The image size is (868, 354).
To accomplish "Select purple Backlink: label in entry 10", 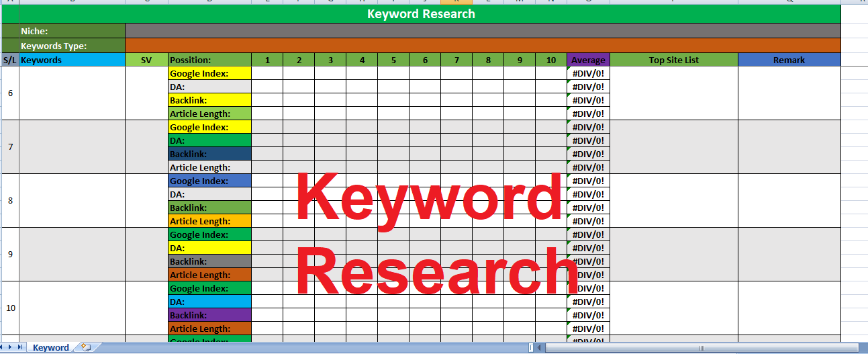I will (209, 315).
